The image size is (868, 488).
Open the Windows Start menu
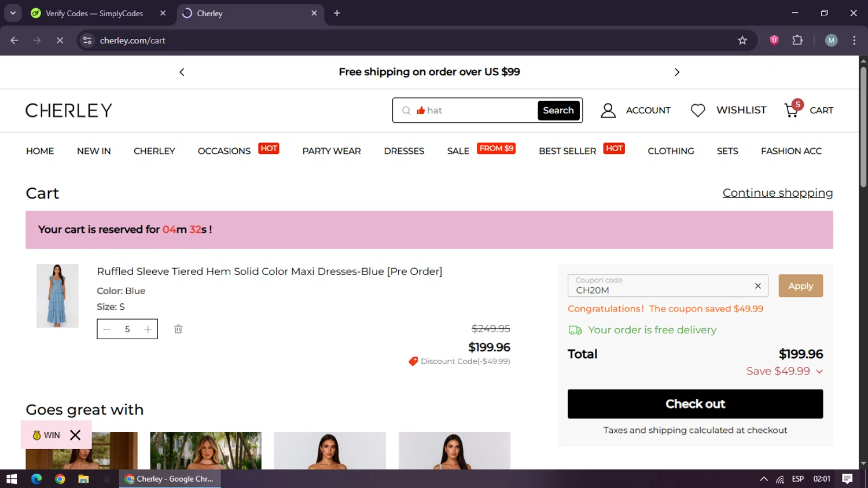[x=12, y=479]
